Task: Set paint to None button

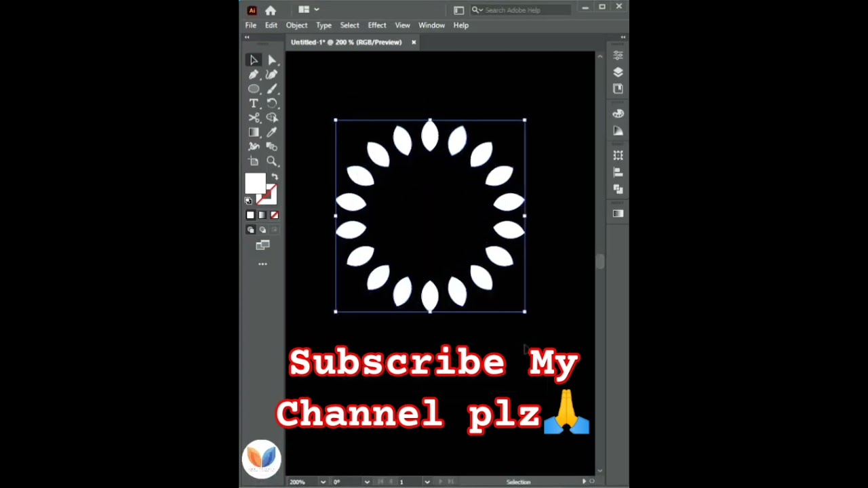Action: click(274, 215)
